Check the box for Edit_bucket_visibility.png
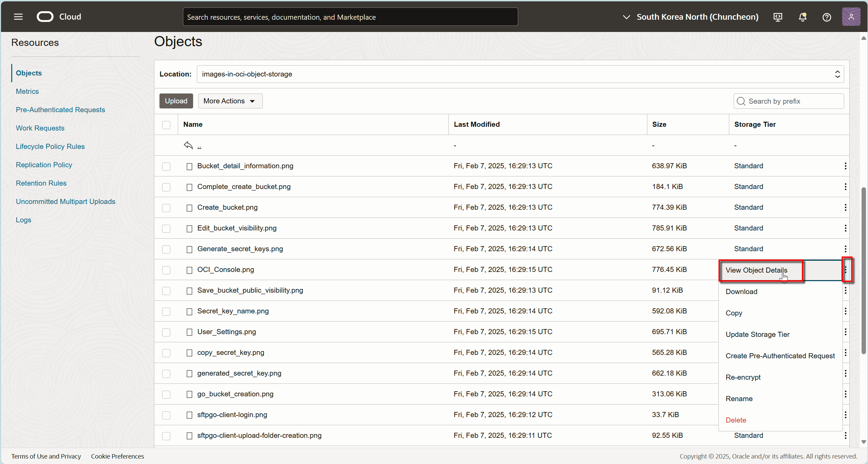The image size is (868, 464). [x=166, y=228]
